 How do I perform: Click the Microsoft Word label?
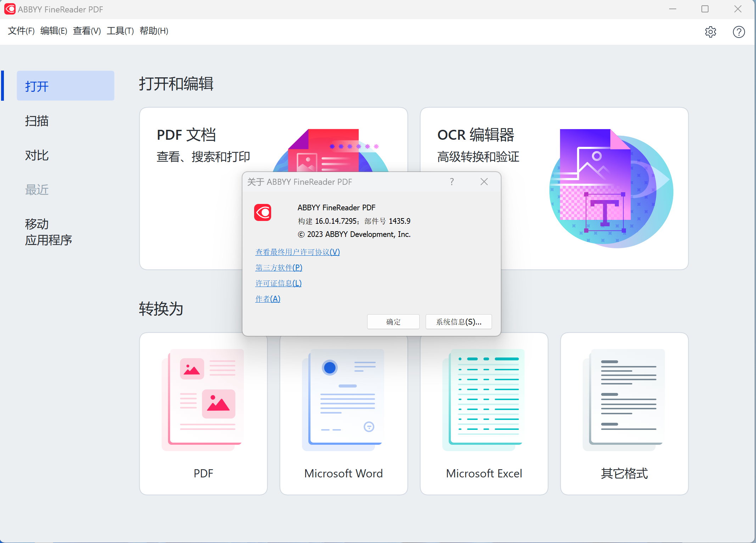(x=343, y=473)
